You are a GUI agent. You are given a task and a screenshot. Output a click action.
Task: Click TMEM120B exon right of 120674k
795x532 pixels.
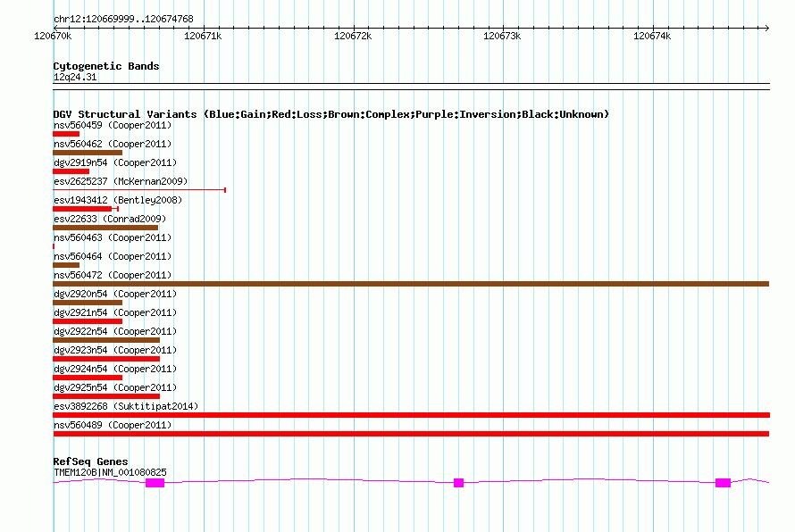(x=723, y=483)
